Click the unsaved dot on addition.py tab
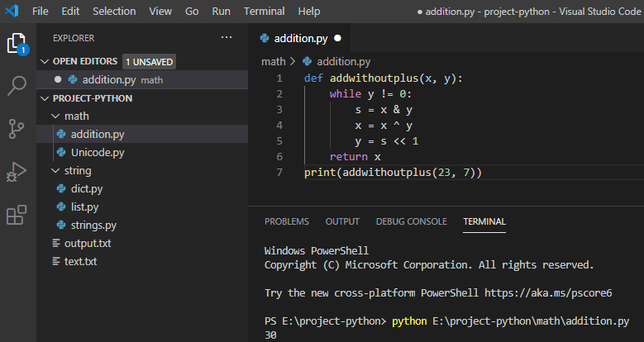Image resolution: width=644 pixels, height=342 pixels. click(337, 38)
